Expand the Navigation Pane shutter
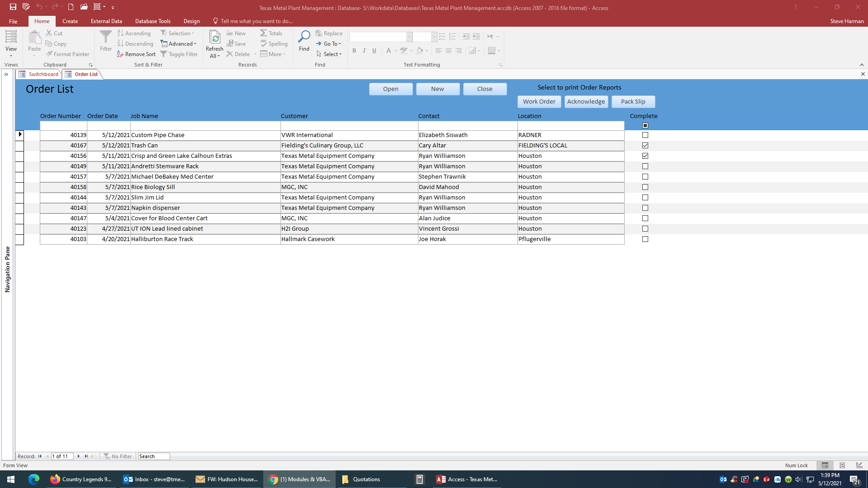Screen dimensions: 868x488 tap(6, 75)
